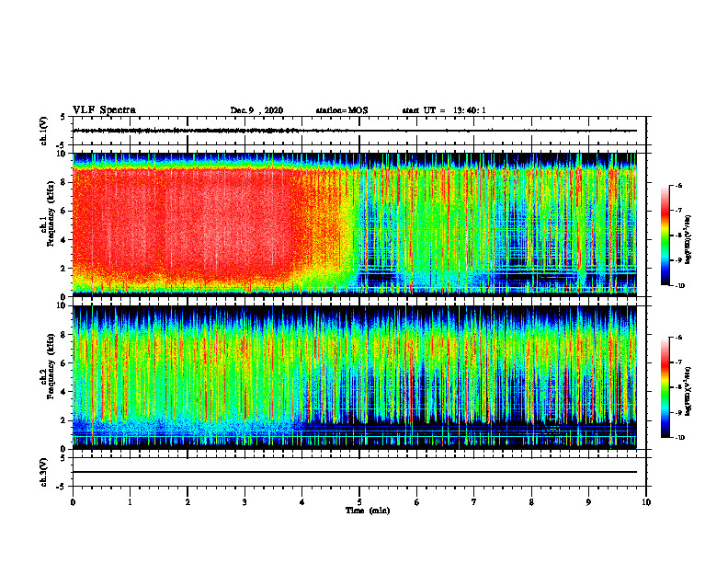Click the "-10" label on ch.2 color scale
The width and height of the screenshot is (728, 563).
pos(679,437)
